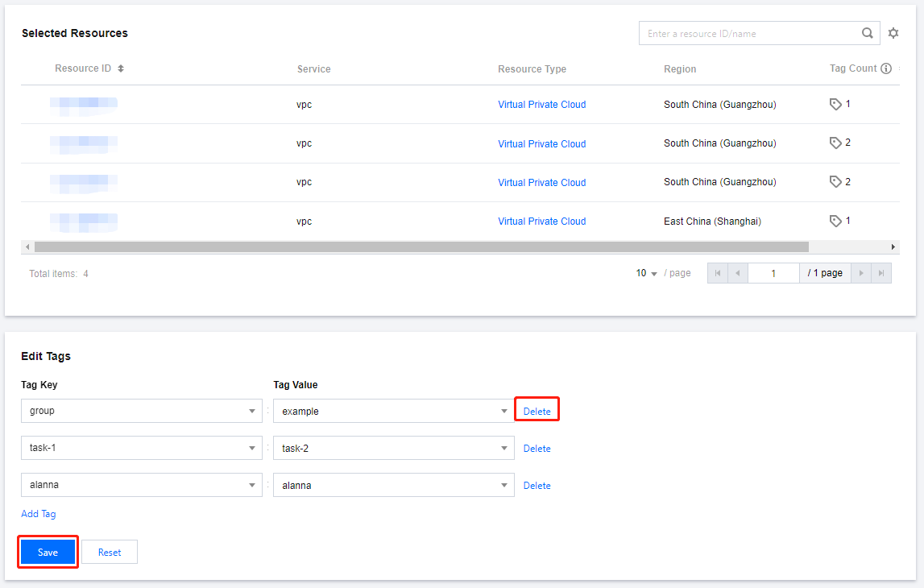Click the search magnifier icon
Screen dimensions: 924x588
[x=868, y=33]
